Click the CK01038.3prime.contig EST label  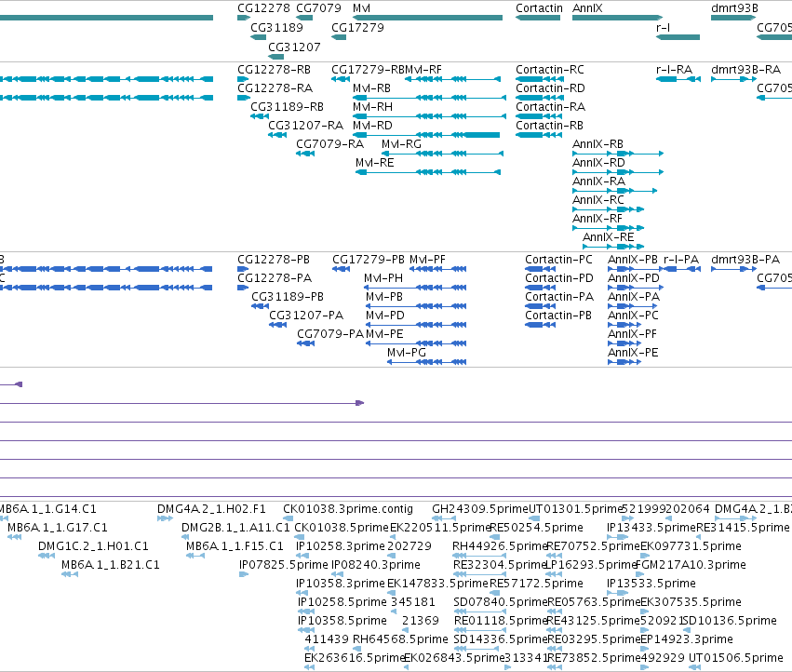(x=348, y=509)
